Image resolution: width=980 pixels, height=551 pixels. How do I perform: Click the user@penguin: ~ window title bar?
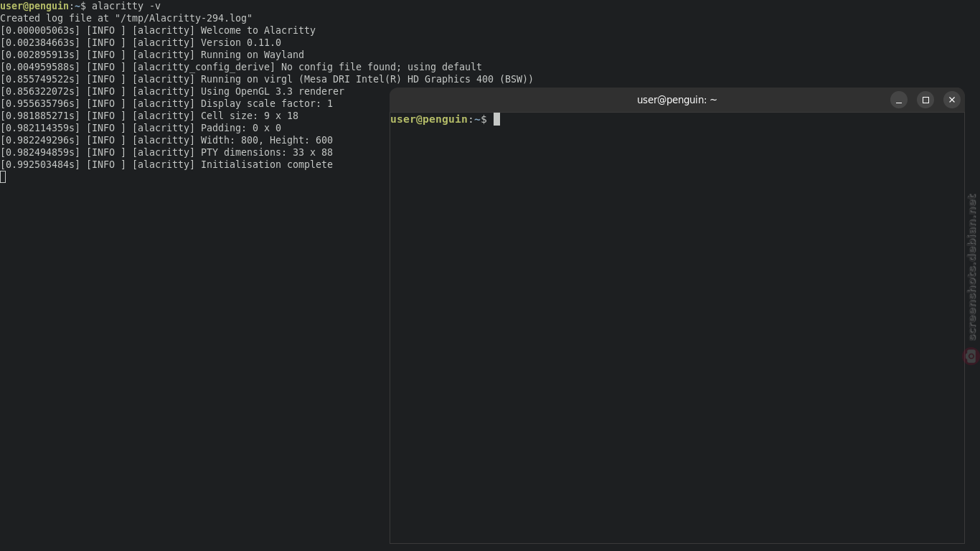pos(677,100)
